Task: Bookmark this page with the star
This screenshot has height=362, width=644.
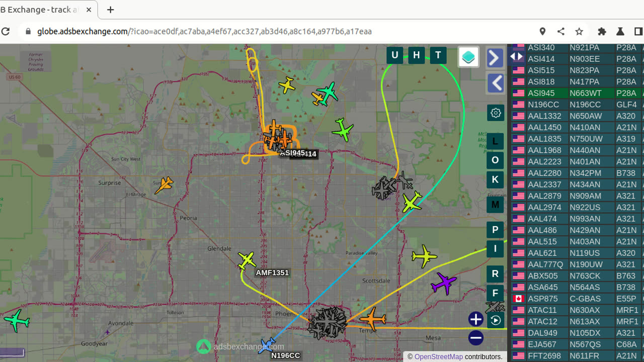Action: (579, 31)
